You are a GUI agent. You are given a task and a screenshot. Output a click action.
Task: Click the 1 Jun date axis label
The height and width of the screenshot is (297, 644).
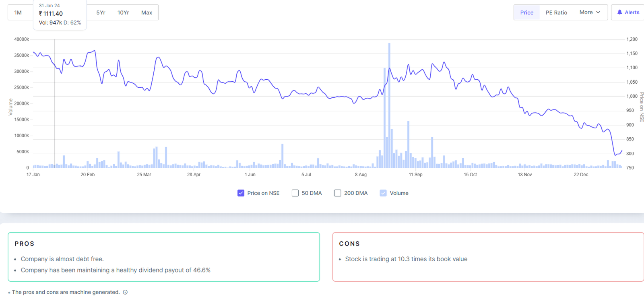point(250,175)
